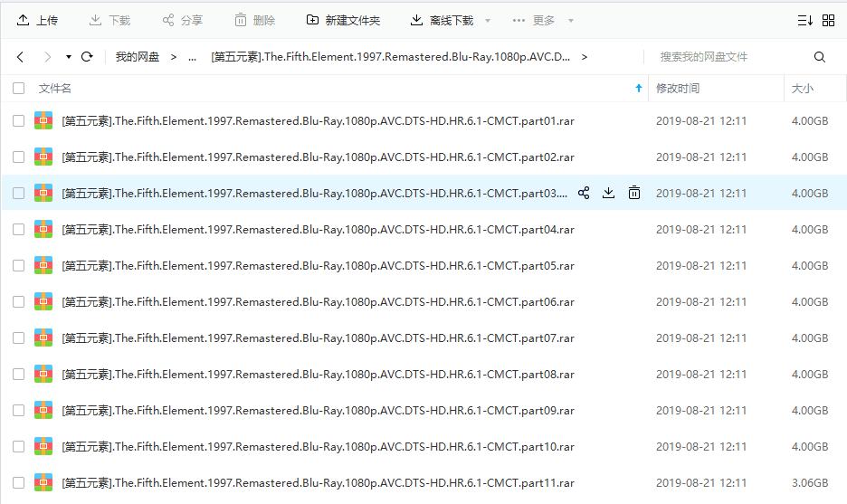Image resolution: width=847 pixels, height=504 pixels.
Task: Go forward with the right arrow
Action: coord(48,57)
